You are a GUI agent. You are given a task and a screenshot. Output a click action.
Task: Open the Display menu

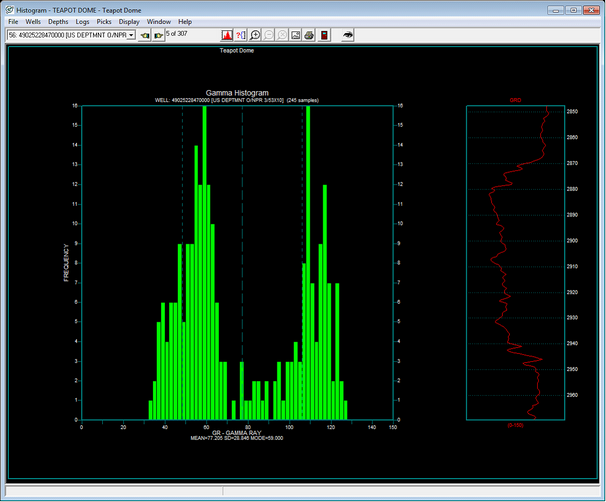(x=129, y=21)
